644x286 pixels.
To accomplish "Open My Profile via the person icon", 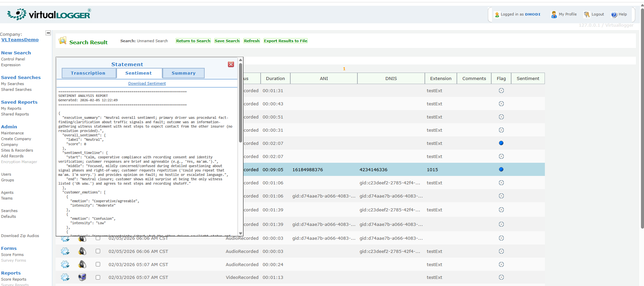I will 554,15.
